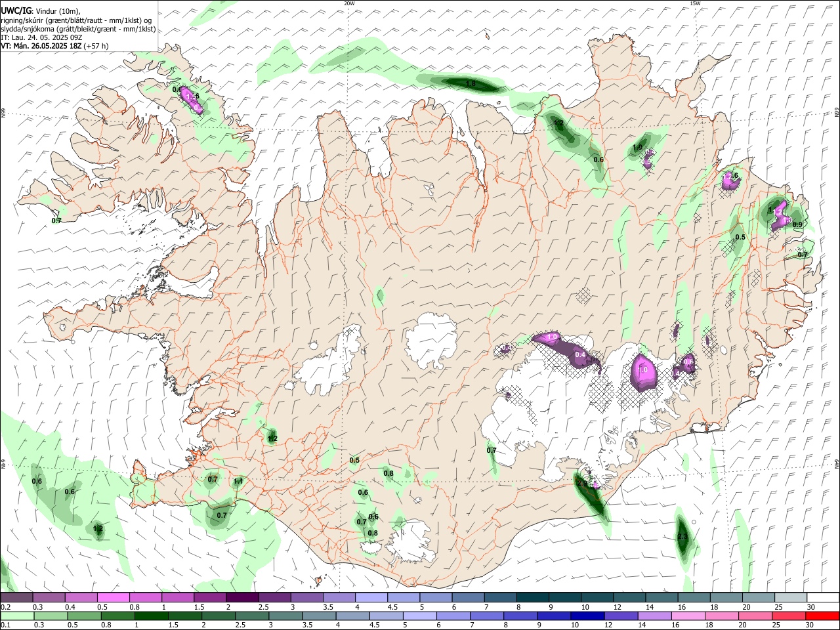
Task: Pick the palest green 0.1–0.3 rain legend swatch
Action: (17, 616)
